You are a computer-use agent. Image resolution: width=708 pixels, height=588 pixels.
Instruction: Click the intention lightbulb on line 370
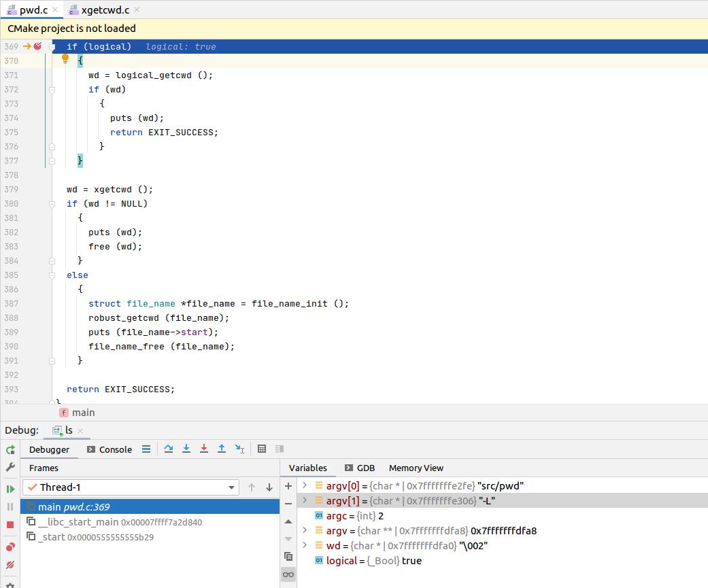(x=65, y=58)
